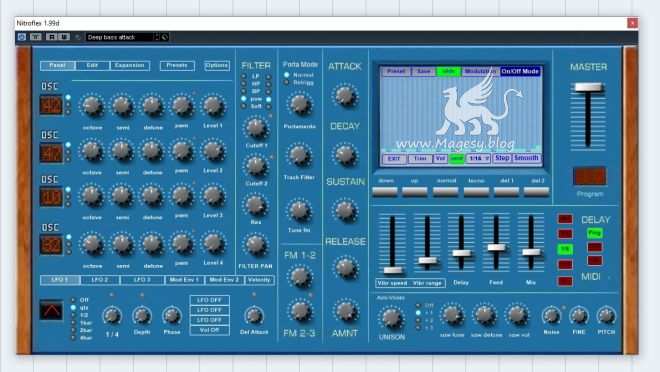Screen dimensions: 660x372
Task: Click the silver button under 'del 2' label
Action: click(536, 191)
